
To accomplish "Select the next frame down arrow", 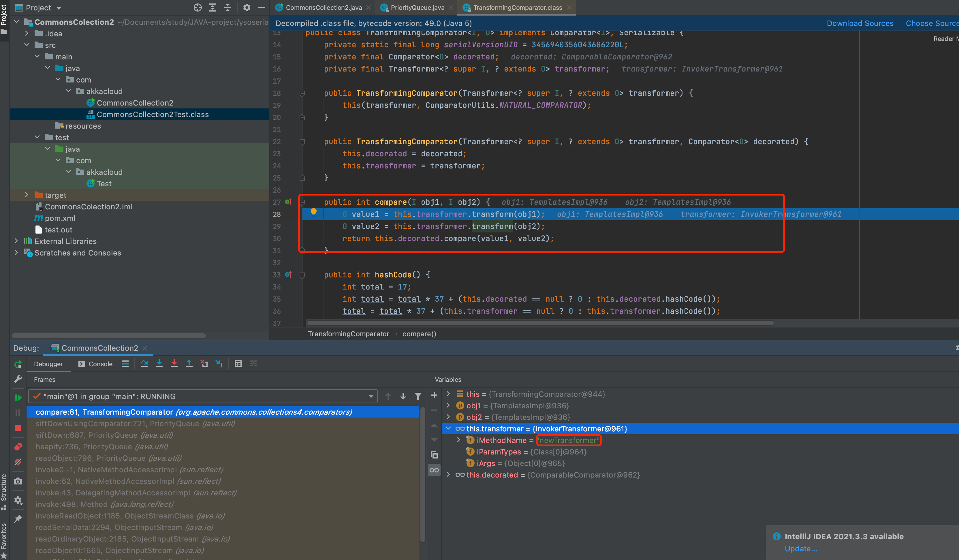I will [x=403, y=396].
